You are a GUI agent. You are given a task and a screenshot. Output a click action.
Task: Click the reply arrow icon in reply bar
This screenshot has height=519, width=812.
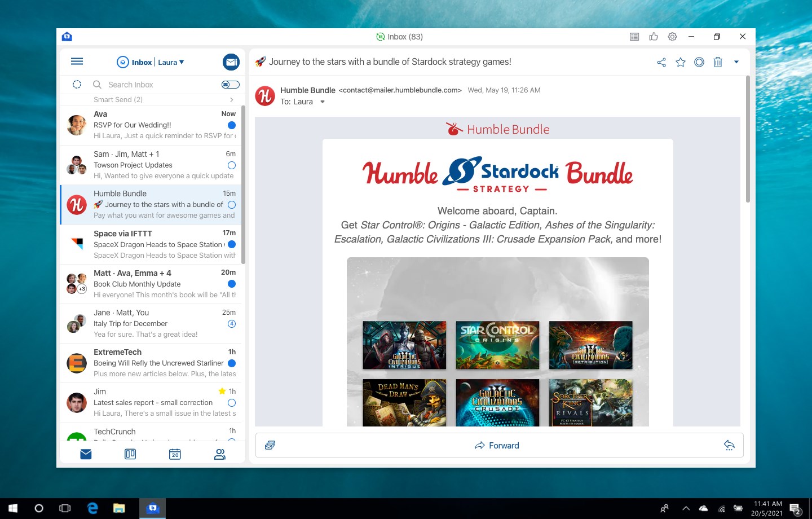click(x=729, y=445)
